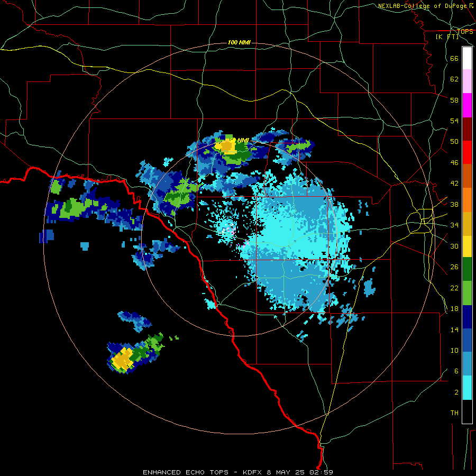476x476 pixels.
Task: Select the '14' legend value
Action: click(x=454, y=329)
